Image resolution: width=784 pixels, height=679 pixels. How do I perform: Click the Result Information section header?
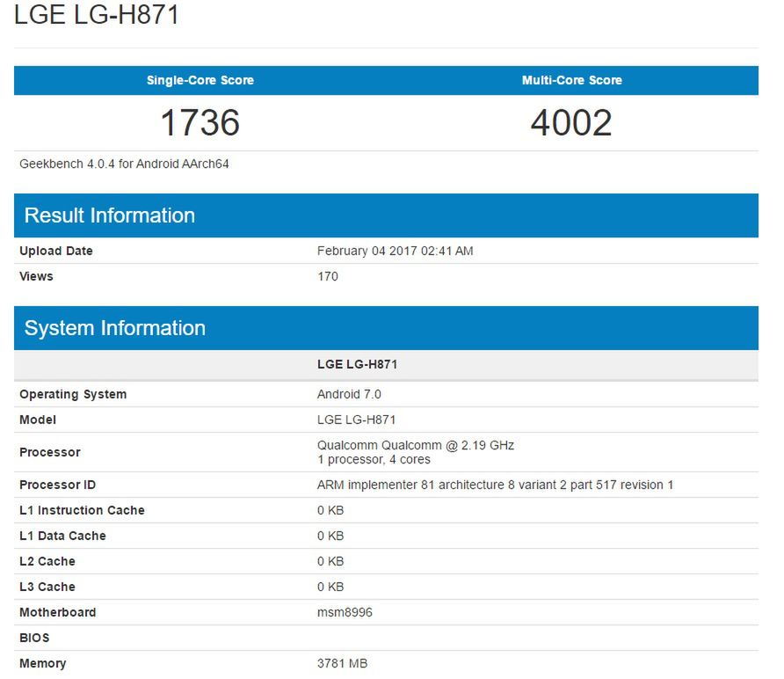coord(107,215)
